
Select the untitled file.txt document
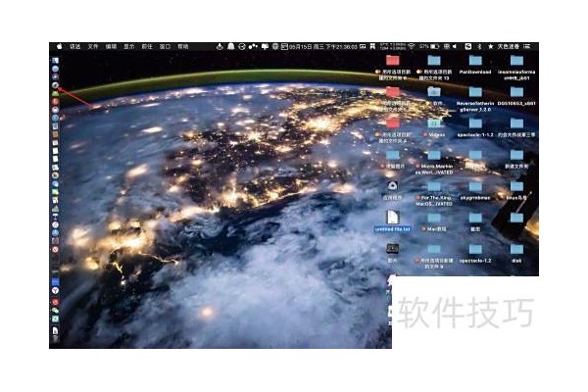(x=393, y=220)
